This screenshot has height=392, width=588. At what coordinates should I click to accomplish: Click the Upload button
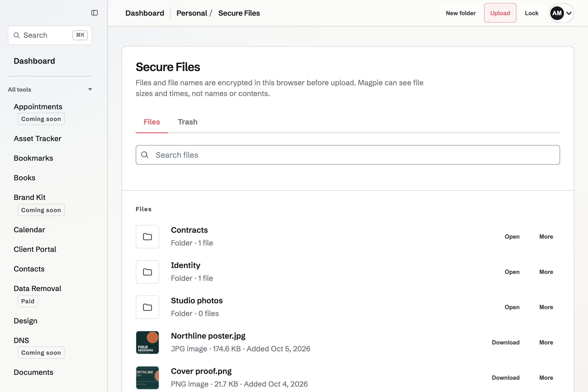(x=500, y=13)
